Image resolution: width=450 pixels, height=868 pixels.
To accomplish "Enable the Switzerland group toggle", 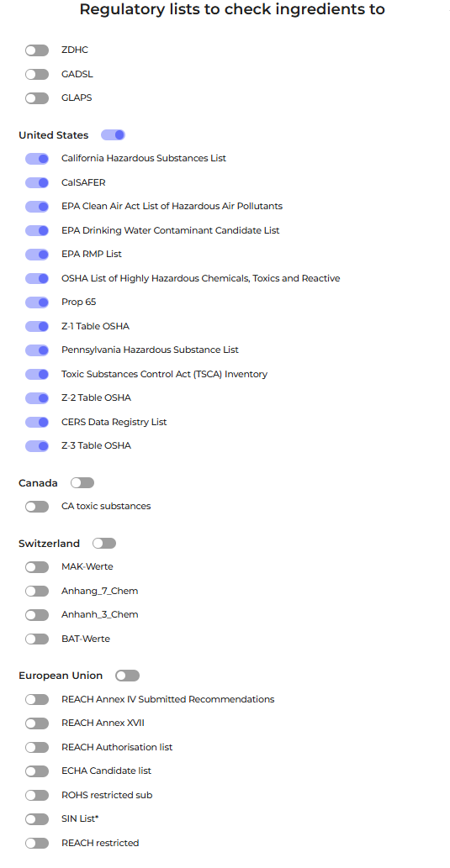I will pyautogui.click(x=104, y=543).
